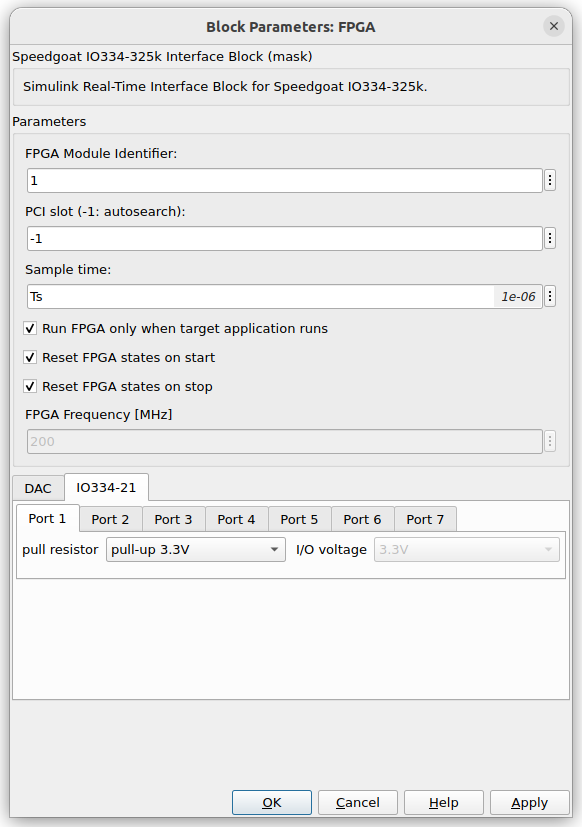Open the Port 2 tab
582x827 pixels.
click(110, 520)
